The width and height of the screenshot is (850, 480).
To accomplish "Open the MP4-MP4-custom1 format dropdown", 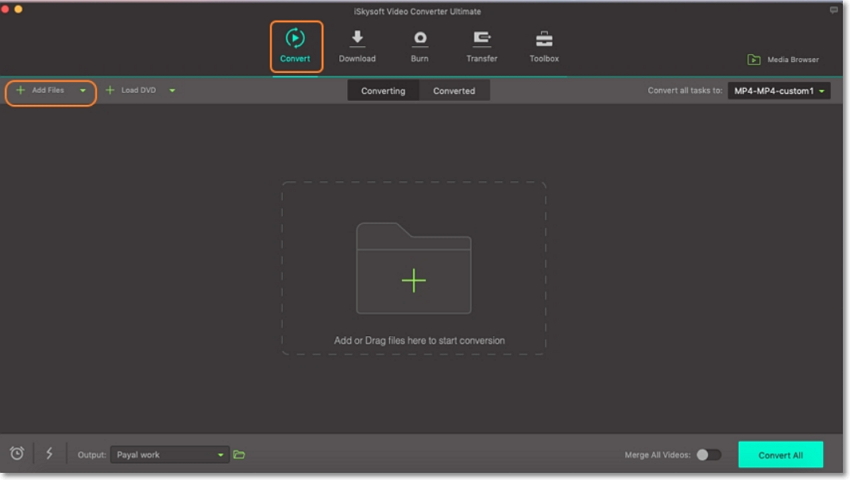I will click(x=778, y=91).
